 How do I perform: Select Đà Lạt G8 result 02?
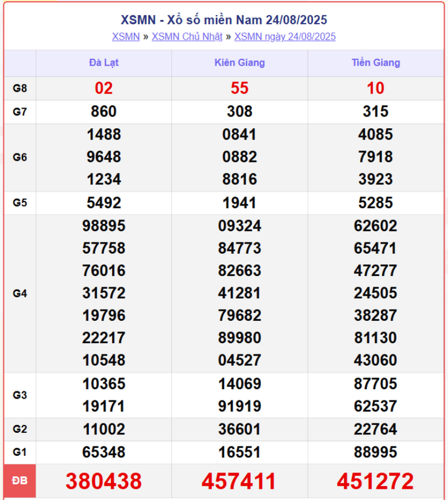104,88
